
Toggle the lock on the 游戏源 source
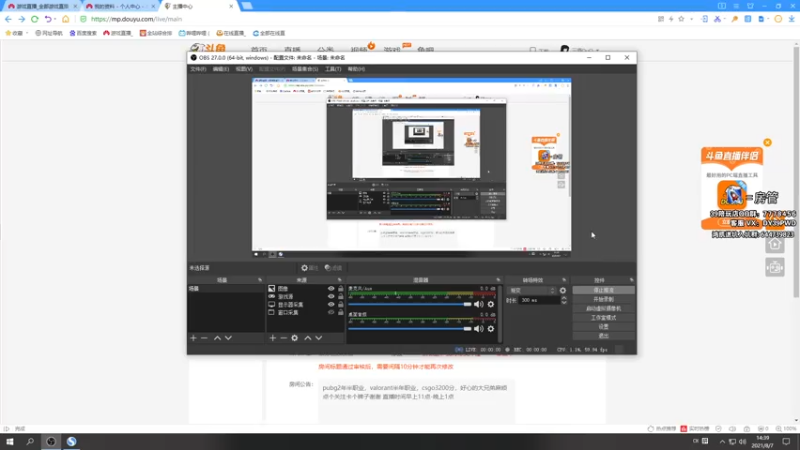coord(341,296)
